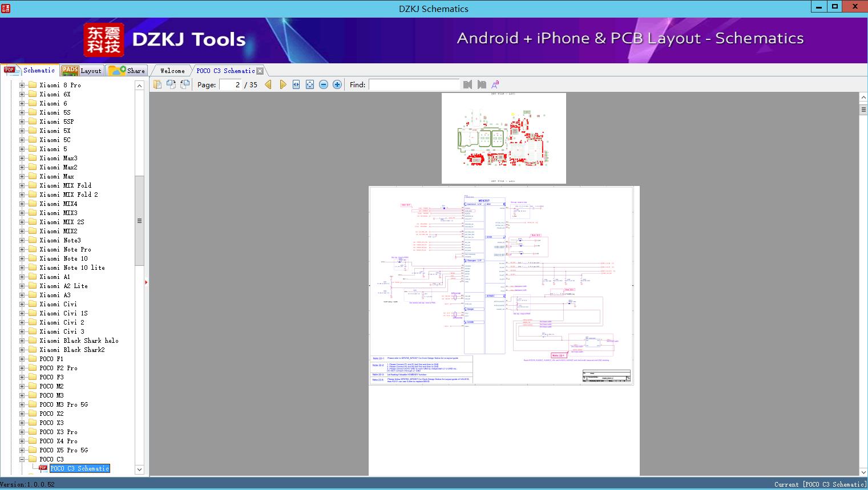Image resolution: width=868 pixels, height=490 pixels.
Task: Click the PDF icon of POCO C3 Schematic
Action: [43, 468]
